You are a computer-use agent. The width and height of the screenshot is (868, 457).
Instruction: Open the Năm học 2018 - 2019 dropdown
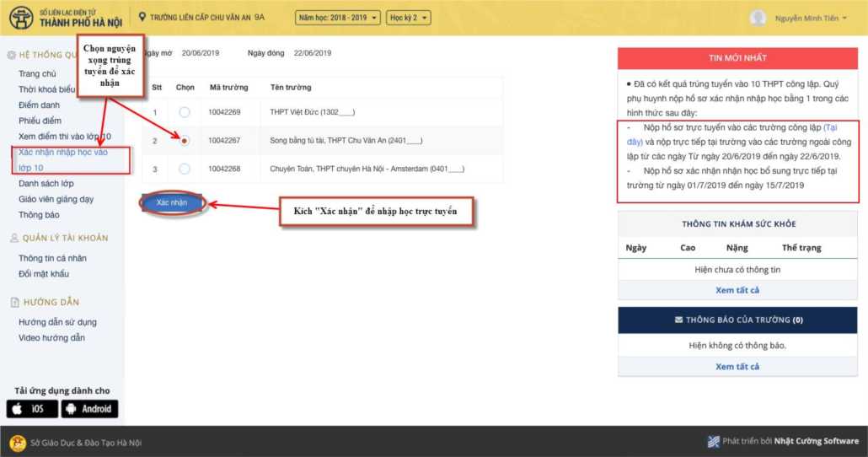click(338, 18)
